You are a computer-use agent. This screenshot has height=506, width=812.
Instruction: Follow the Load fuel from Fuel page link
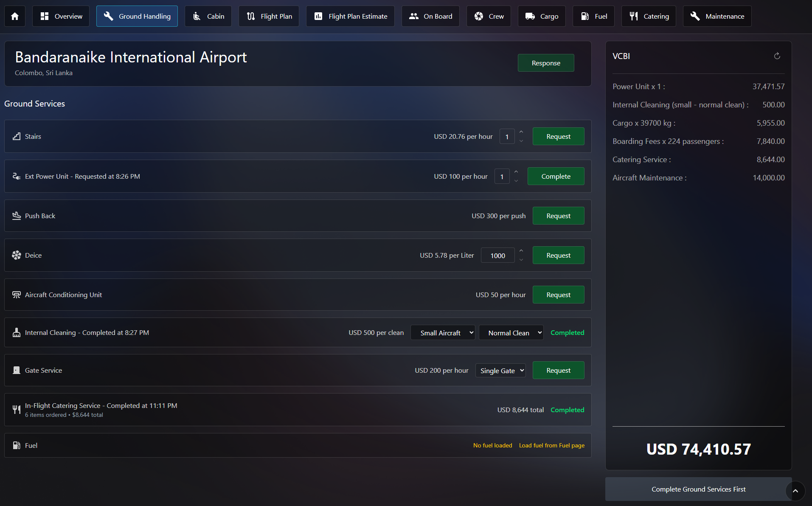point(551,445)
